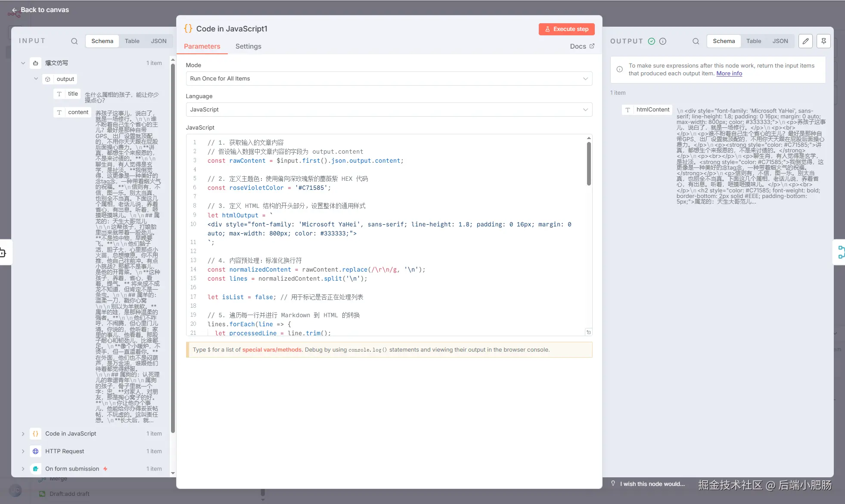This screenshot has width=845, height=504.
Task: Click the code editor expand corner icon
Action: click(588, 332)
